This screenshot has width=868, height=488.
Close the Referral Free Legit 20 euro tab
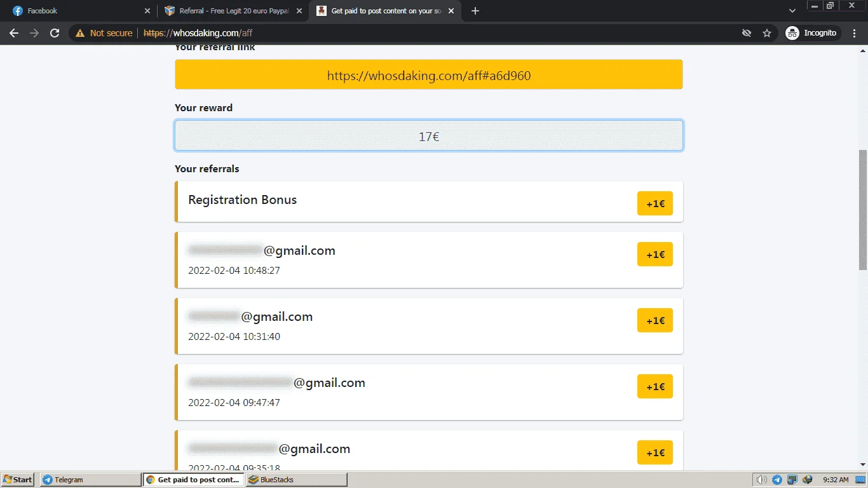click(x=299, y=11)
